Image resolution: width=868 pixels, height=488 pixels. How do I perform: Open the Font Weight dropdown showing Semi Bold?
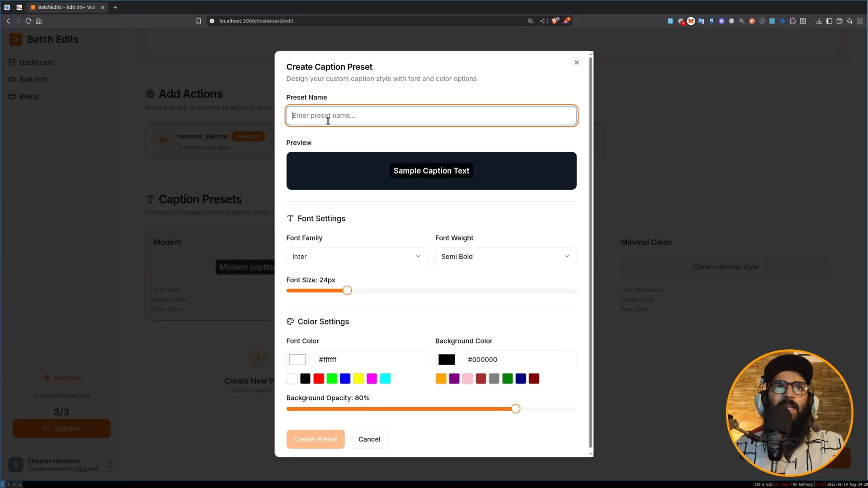point(505,256)
